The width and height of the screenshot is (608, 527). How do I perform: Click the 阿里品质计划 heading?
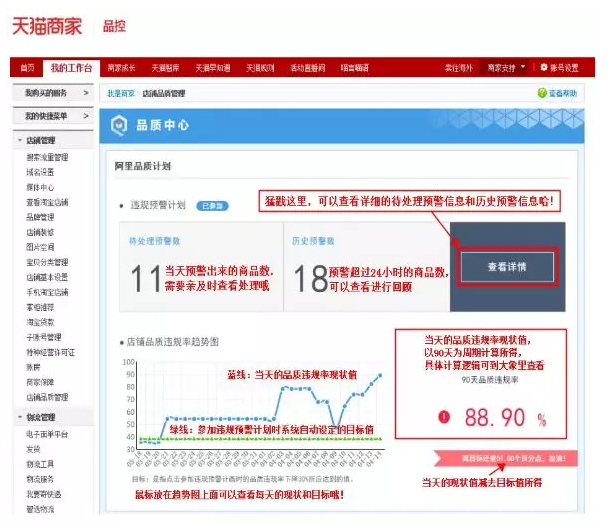[x=143, y=166]
